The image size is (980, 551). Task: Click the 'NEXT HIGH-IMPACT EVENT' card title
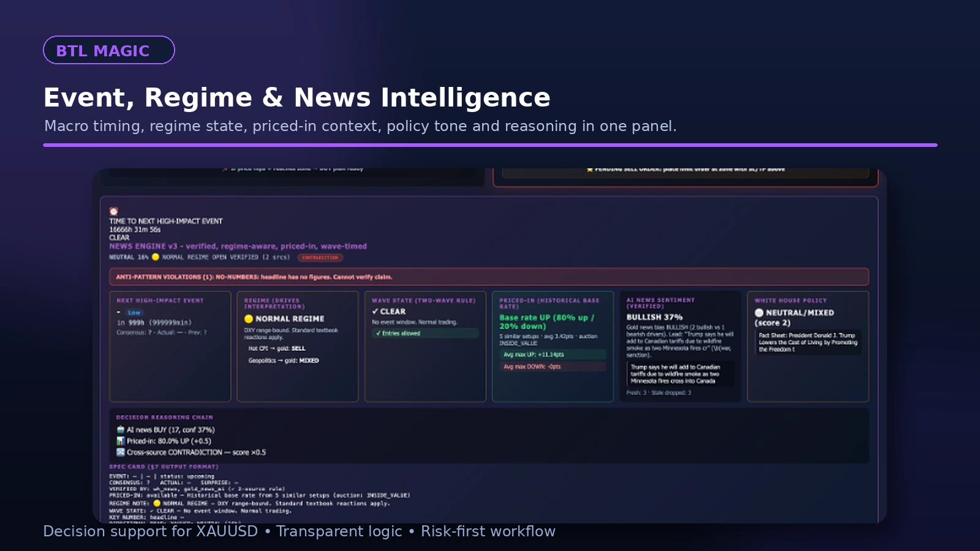[160, 301]
